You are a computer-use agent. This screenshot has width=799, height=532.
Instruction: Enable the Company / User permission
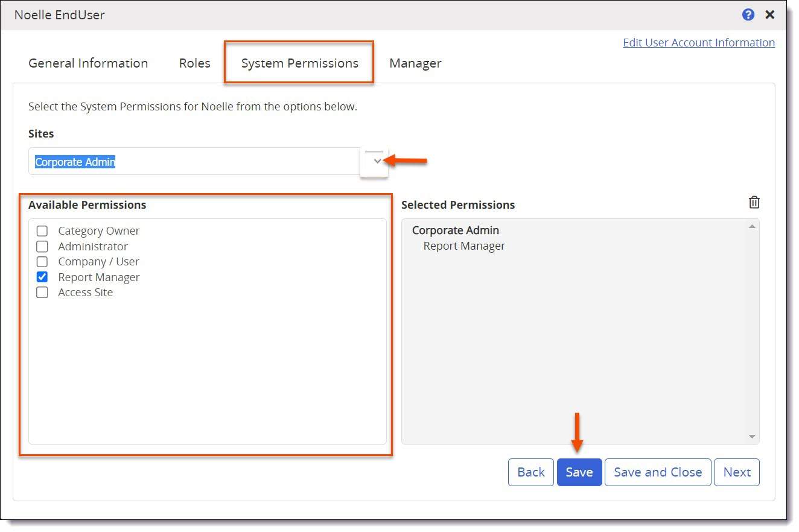tap(42, 261)
